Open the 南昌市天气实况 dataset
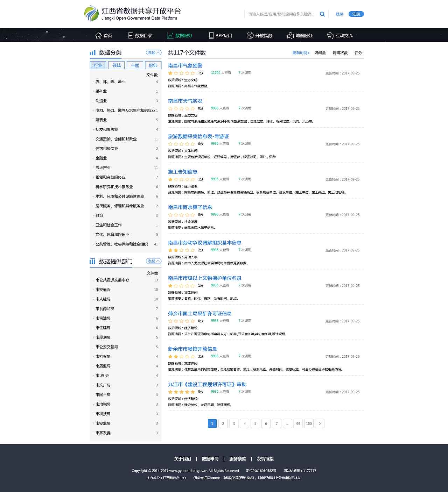 [185, 101]
